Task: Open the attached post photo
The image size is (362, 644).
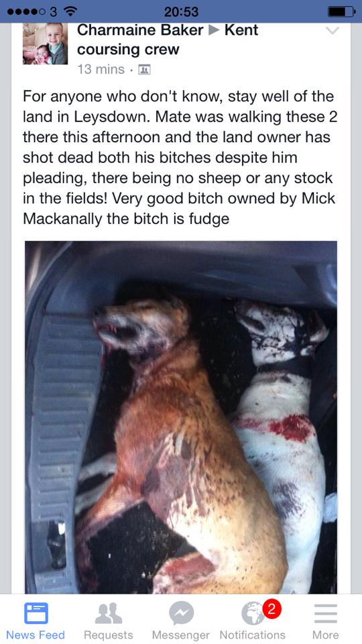Action: point(181,417)
